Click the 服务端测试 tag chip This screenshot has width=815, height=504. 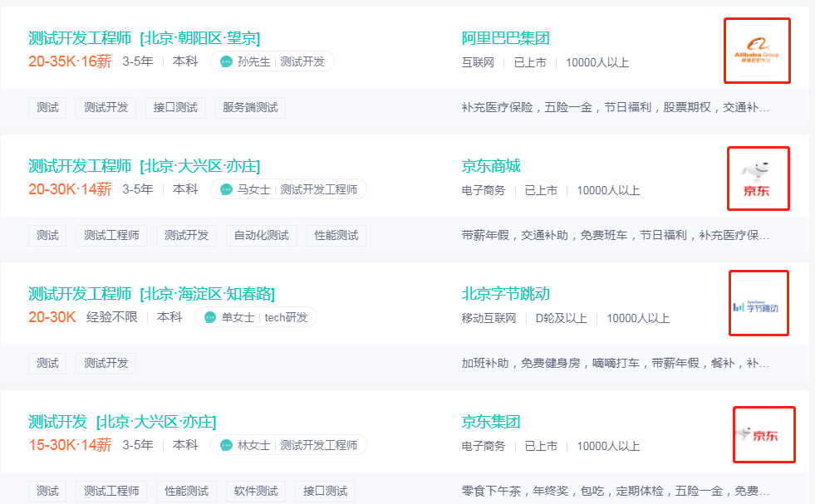click(x=250, y=107)
